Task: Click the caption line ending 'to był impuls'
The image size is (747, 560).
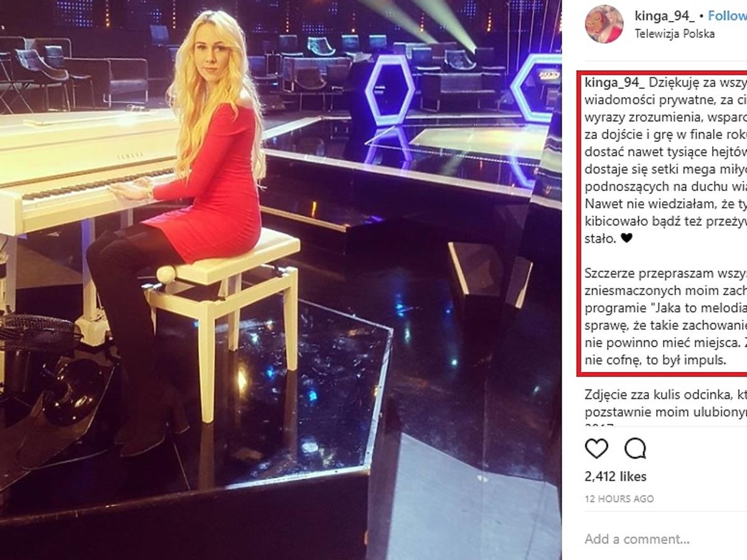Action: click(656, 359)
